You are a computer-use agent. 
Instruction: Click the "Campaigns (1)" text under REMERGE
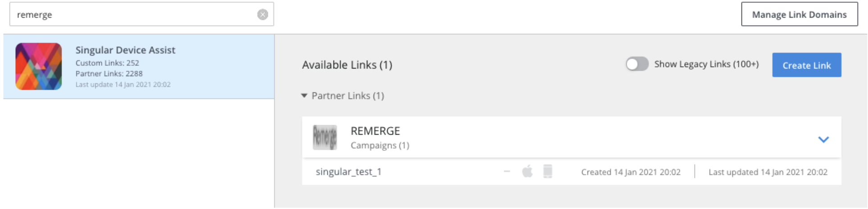point(380,145)
